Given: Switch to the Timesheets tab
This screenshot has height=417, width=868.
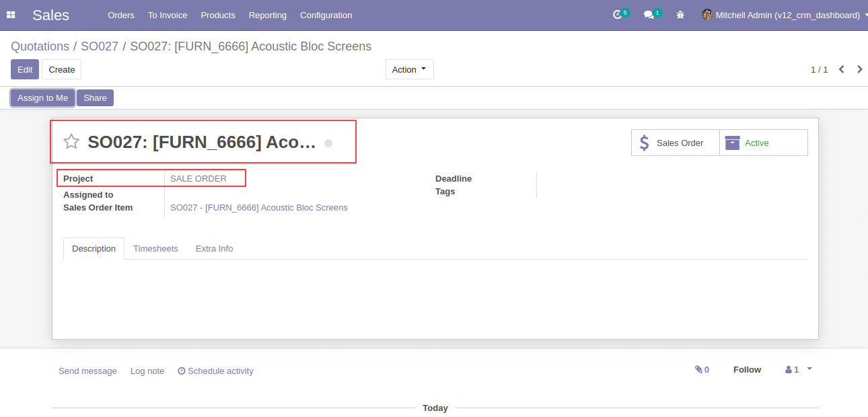Looking at the screenshot, I should click(155, 248).
